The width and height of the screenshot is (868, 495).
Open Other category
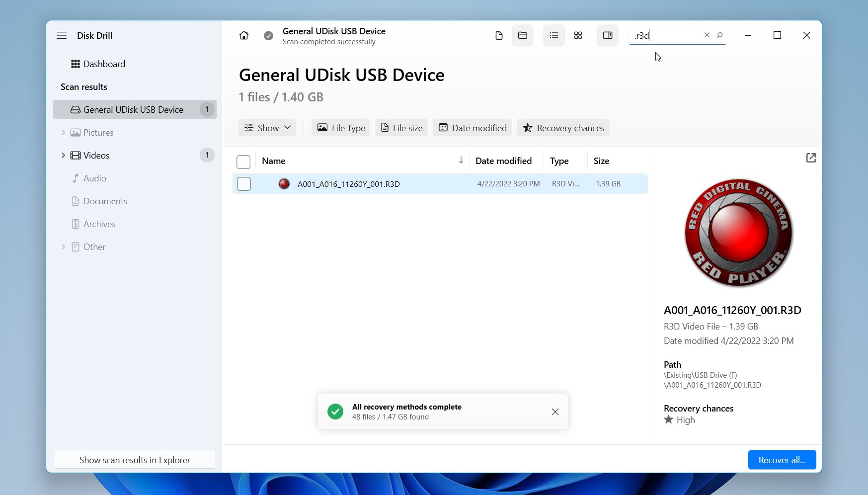coord(94,247)
